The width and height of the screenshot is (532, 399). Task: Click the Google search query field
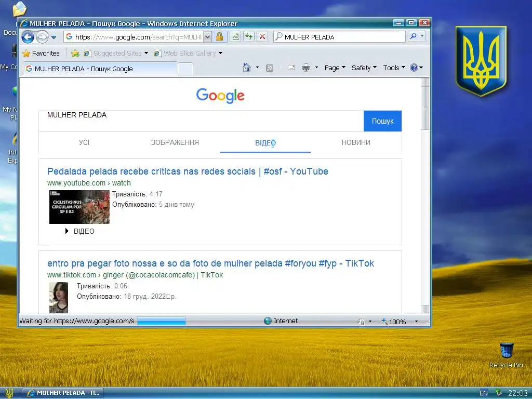(201, 121)
